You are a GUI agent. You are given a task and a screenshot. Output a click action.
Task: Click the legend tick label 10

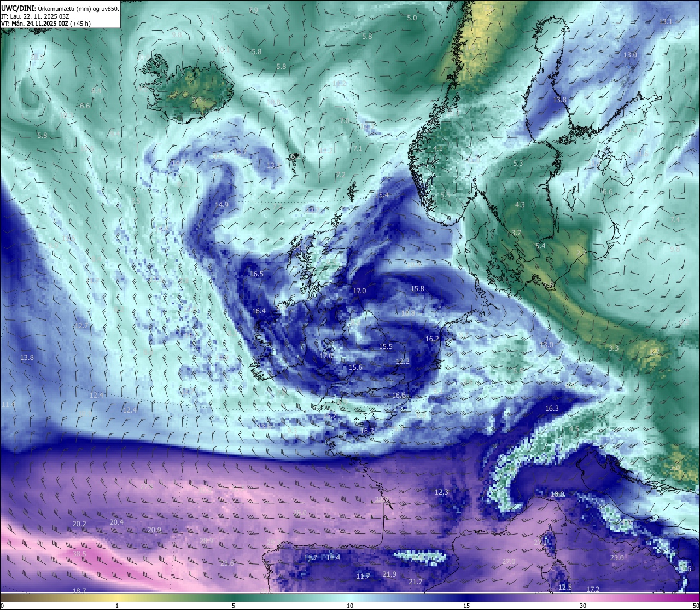coord(350,606)
